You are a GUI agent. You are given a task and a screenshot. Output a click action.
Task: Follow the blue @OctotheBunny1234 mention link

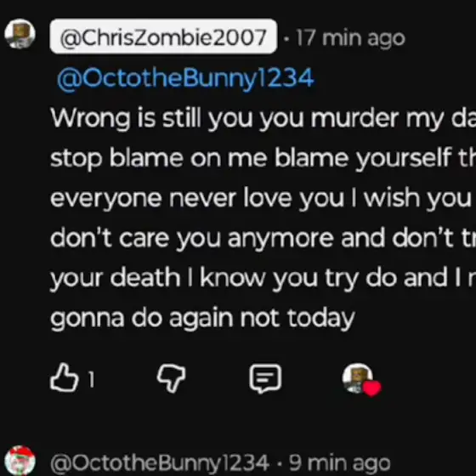point(185,78)
